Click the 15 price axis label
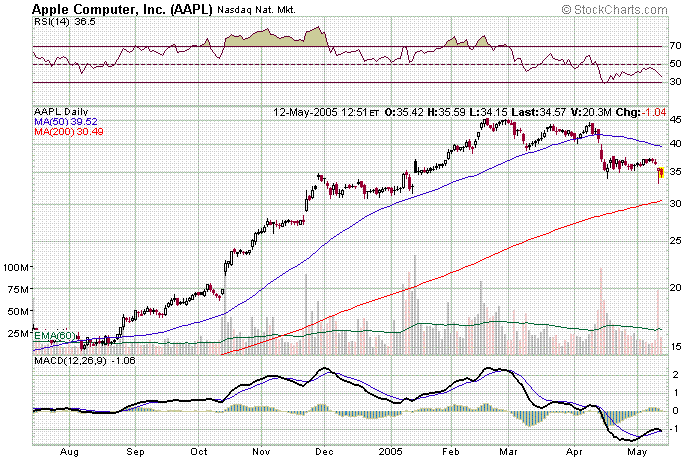Image resolution: width=700 pixels, height=462 pixels. (x=675, y=347)
